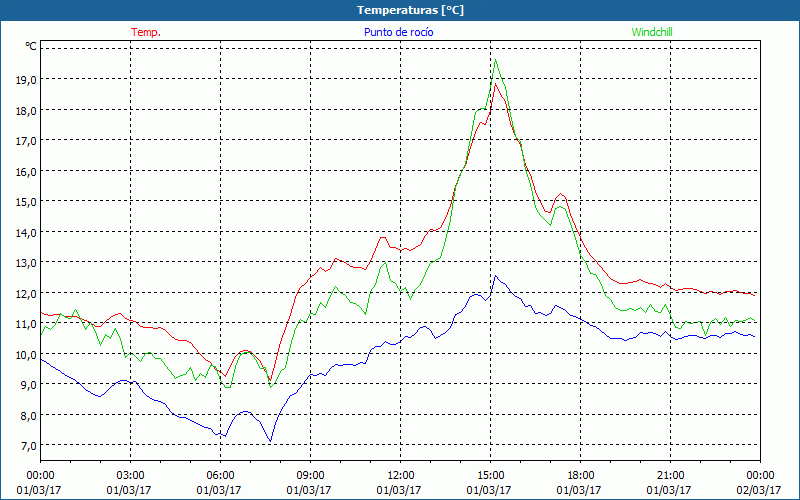Click the green Windchill legend label
Screen dimensions: 800x500
click(652, 32)
